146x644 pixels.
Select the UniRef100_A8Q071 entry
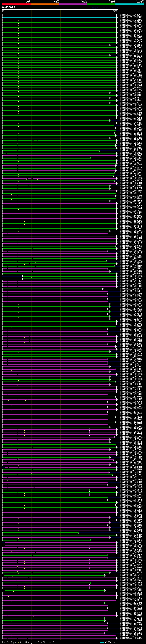[x=131, y=170]
